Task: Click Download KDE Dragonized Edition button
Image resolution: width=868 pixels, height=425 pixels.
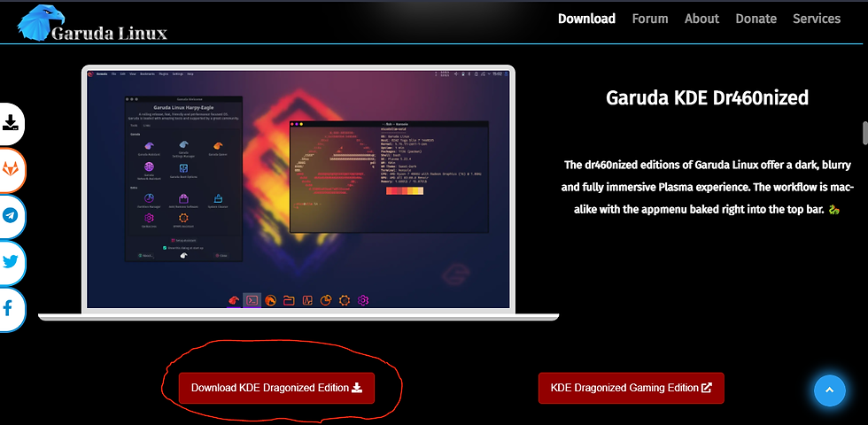Action: [x=276, y=388]
